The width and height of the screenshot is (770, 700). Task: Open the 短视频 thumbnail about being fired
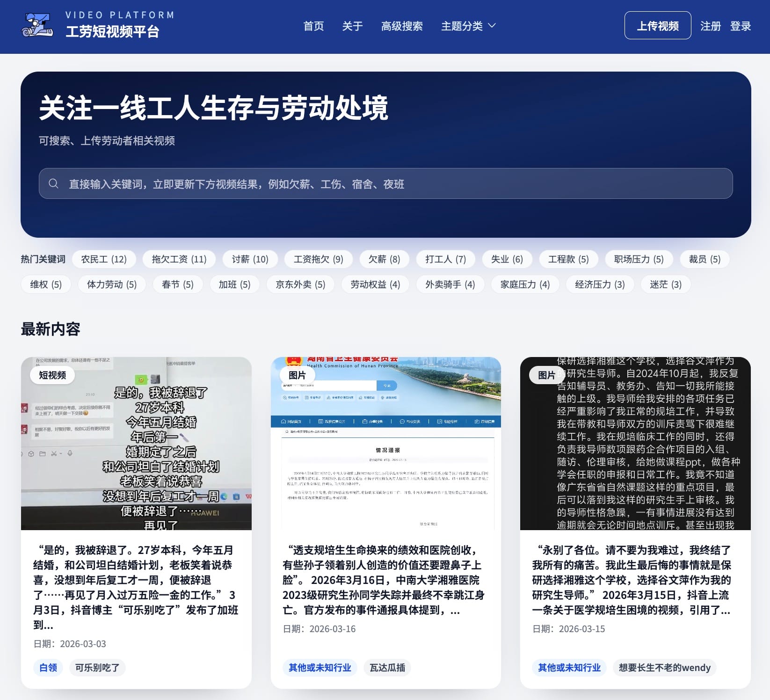tap(136, 444)
